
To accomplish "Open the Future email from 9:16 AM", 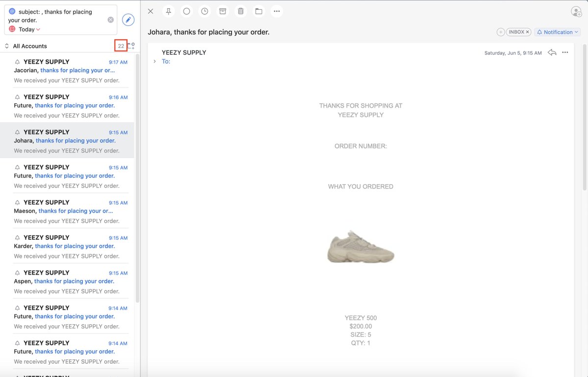I will (x=67, y=106).
